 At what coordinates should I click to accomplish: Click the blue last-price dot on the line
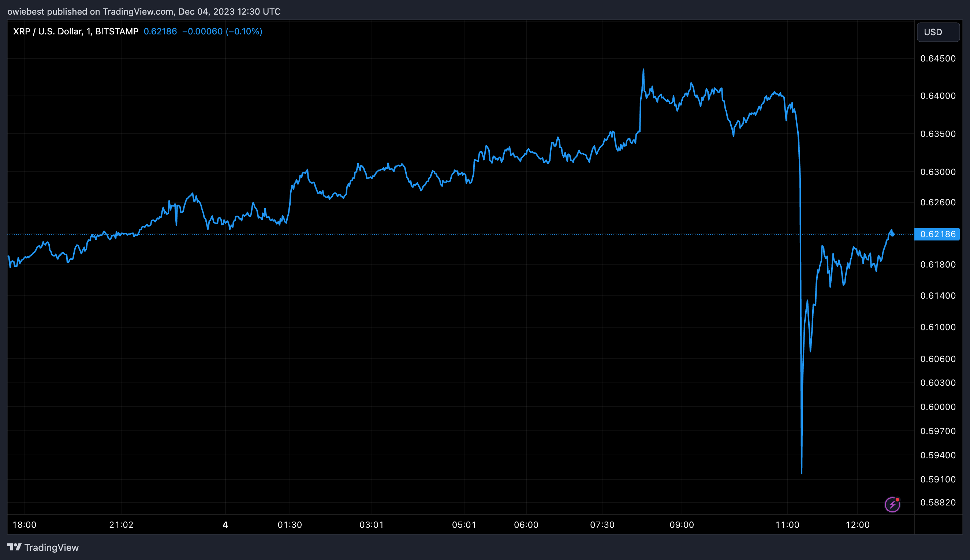(x=892, y=234)
